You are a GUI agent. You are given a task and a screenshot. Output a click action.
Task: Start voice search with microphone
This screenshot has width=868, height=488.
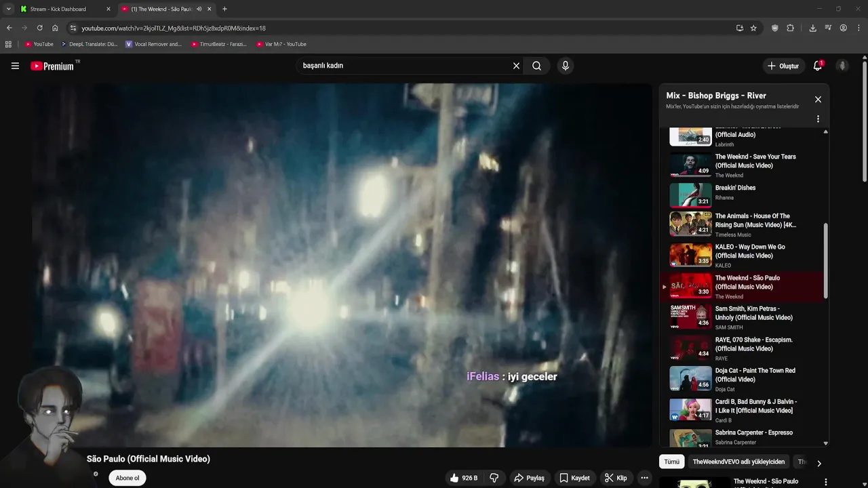coord(566,66)
